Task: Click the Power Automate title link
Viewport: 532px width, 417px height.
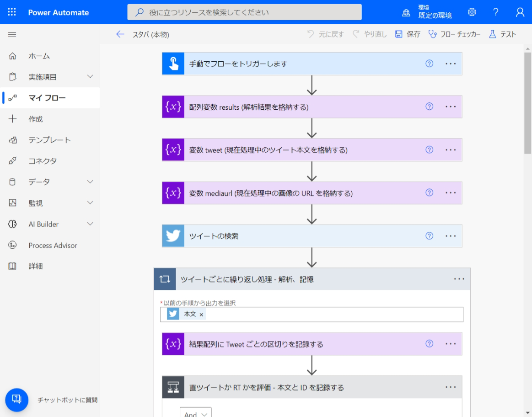Action: pyautogui.click(x=59, y=12)
